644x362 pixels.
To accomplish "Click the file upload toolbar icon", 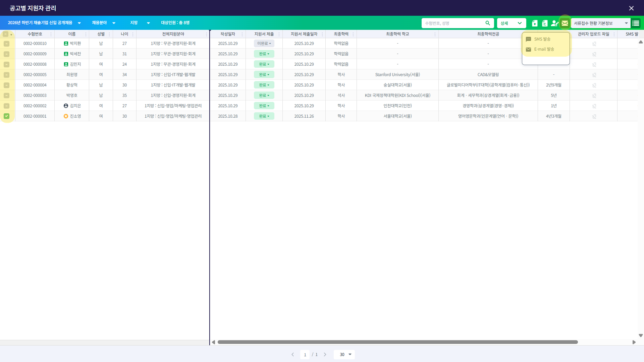I will 535,23.
